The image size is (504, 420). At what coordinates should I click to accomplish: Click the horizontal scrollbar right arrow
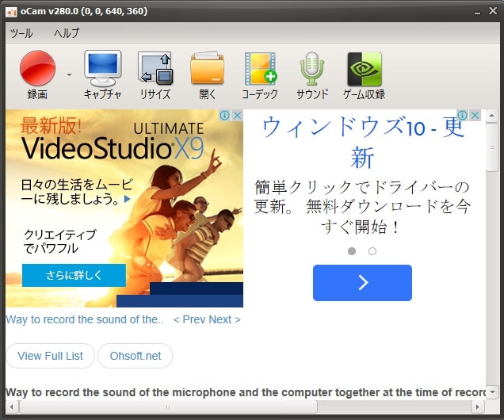(478, 407)
